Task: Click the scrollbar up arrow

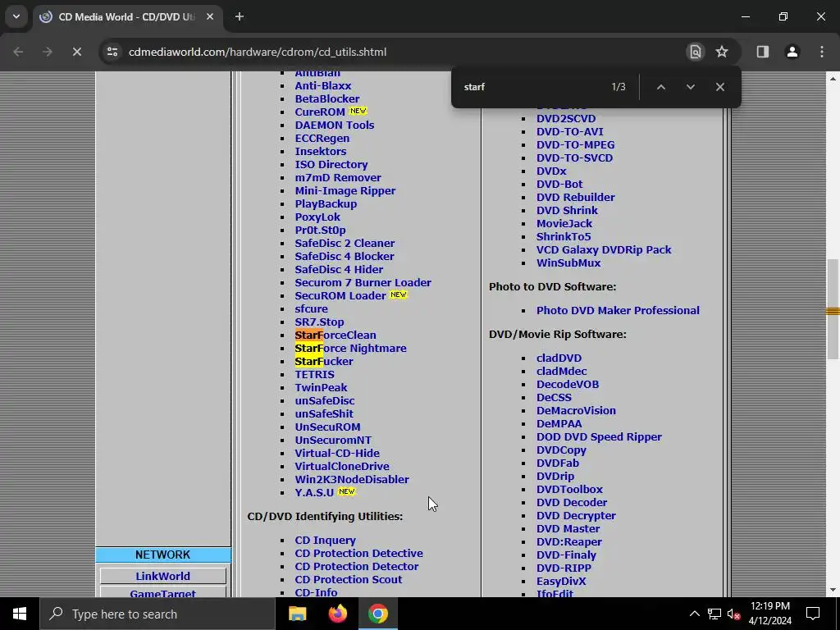Action: tap(833, 78)
